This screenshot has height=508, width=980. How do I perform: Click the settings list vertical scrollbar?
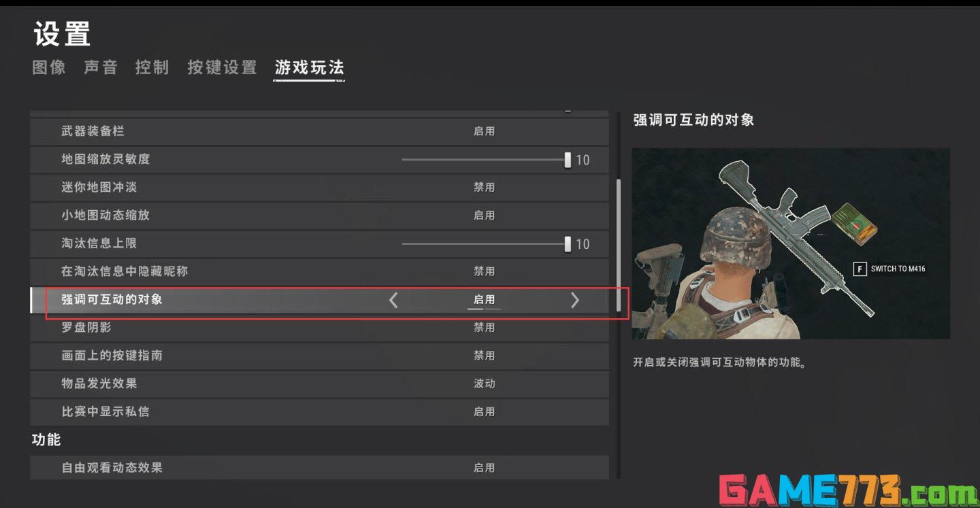click(618, 246)
